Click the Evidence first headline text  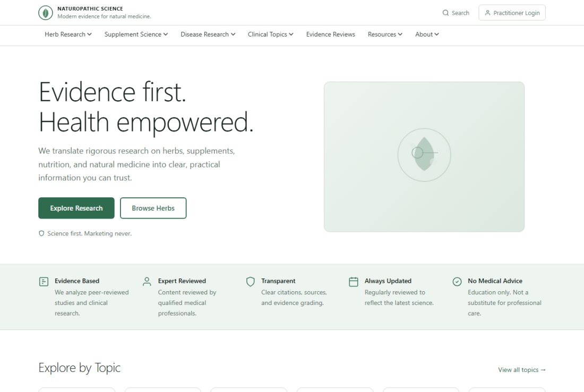pyautogui.click(x=112, y=92)
